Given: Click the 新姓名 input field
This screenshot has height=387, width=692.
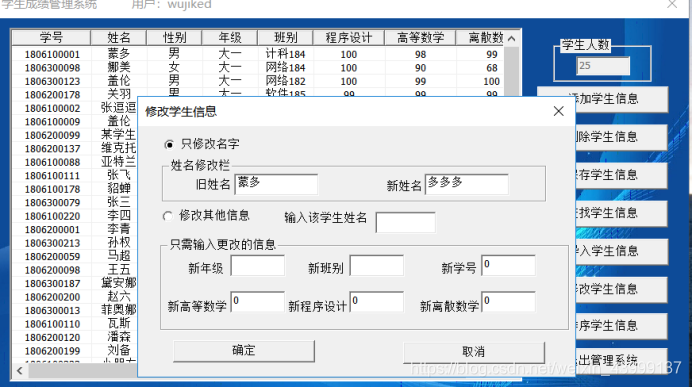Looking at the screenshot, I should (x=466, y=184).
